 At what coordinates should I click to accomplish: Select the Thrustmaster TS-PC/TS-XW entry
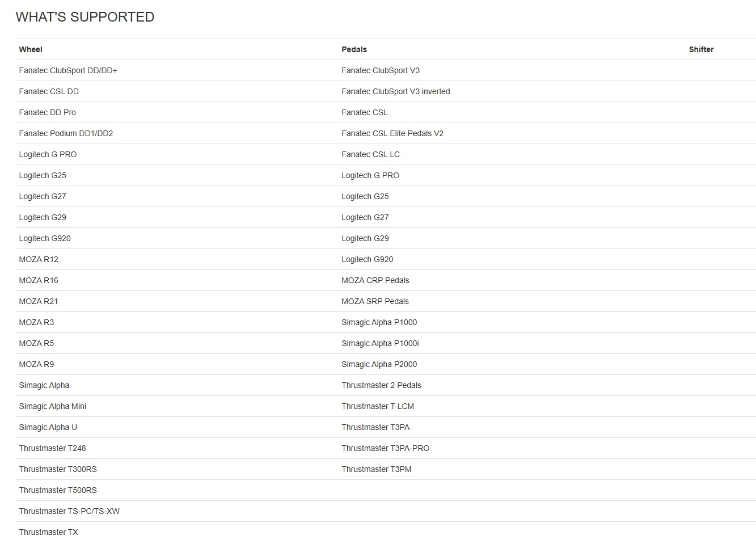click(x=69, y=511)
